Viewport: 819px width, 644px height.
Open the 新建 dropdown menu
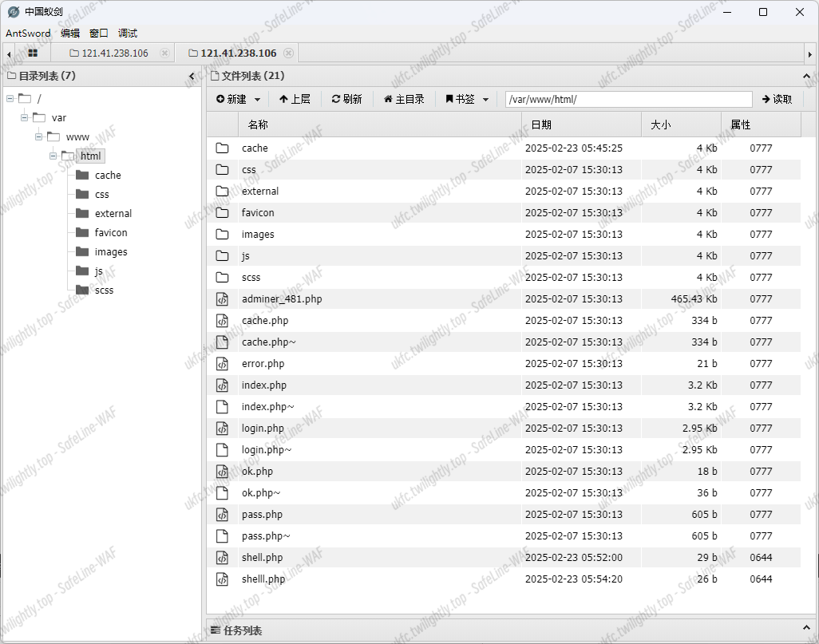239,99
